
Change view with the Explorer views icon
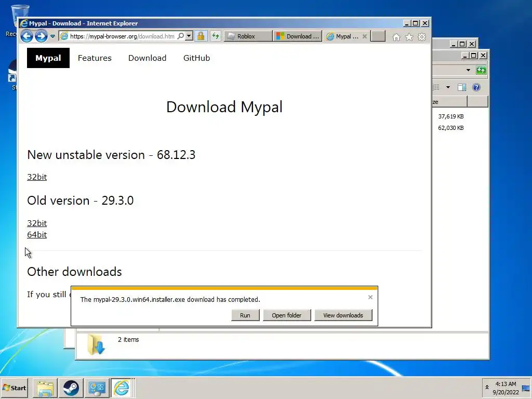pos(436,87)
